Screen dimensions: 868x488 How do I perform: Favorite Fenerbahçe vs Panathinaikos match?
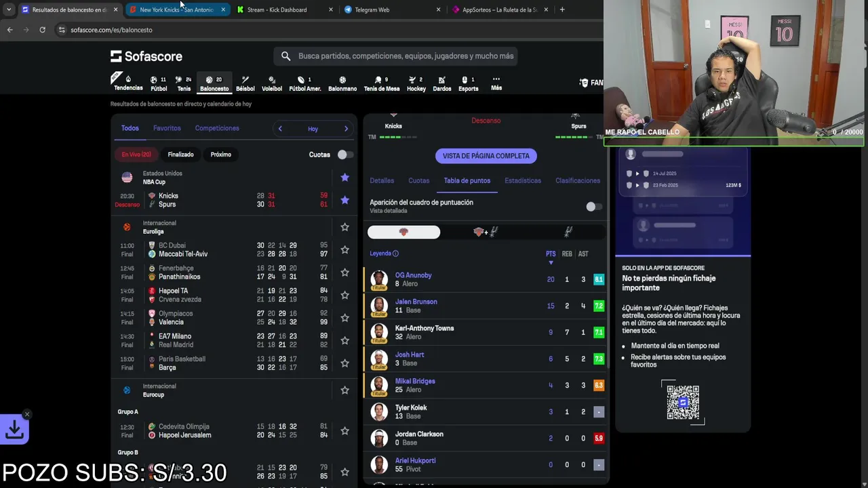point(344,272)
